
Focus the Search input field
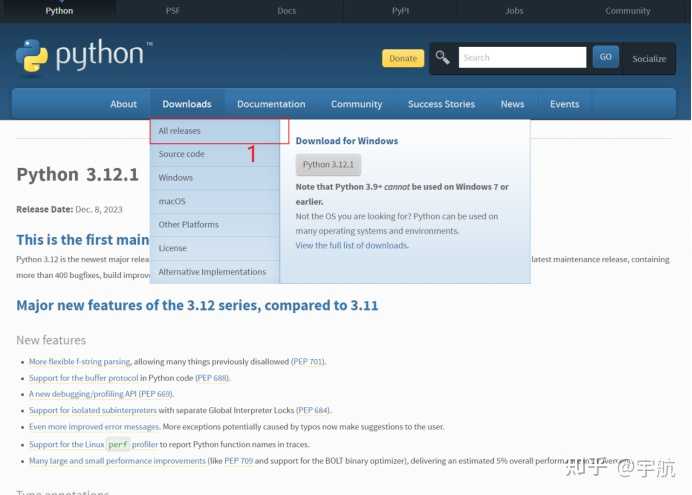click(523, 57)
